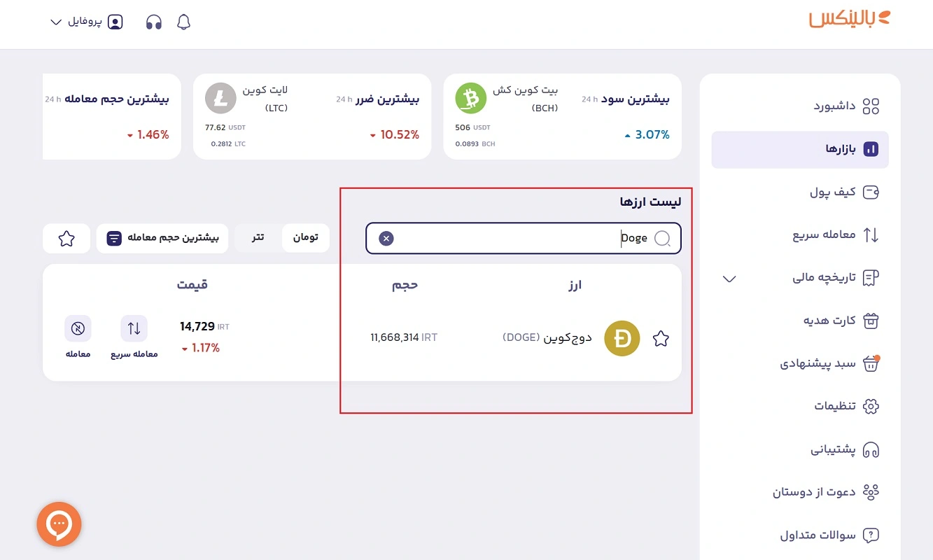Image resolution: width=933 pixels, height=560 pixels.
Task: Open the بیشترین حجم معامله sort dropdown
Action: pyautogui.click(x=162, y=239)
